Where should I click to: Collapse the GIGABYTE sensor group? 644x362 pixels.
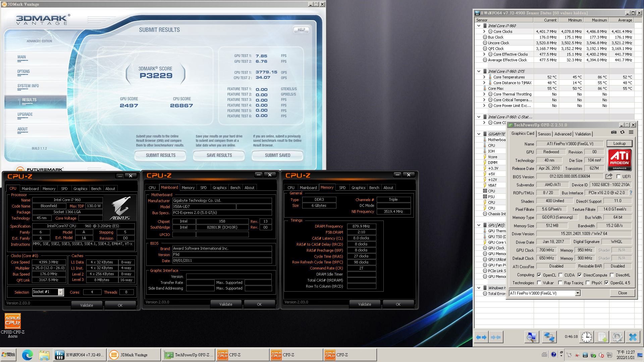[479, 134]
